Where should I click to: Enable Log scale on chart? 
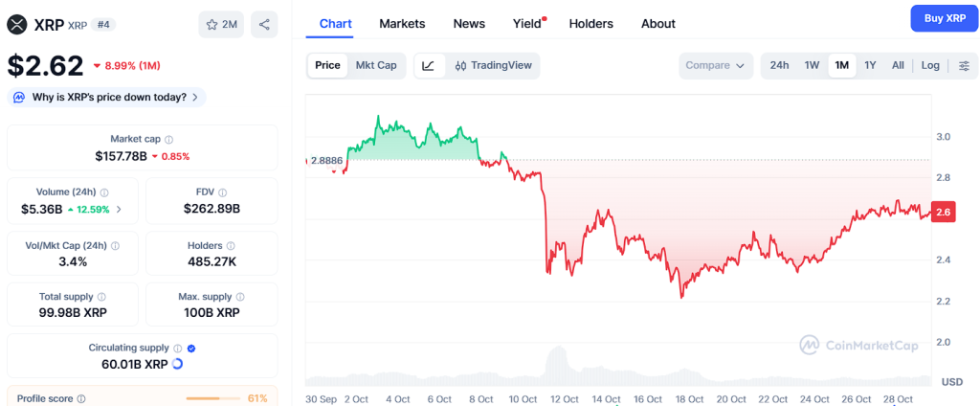pos(930,66)
